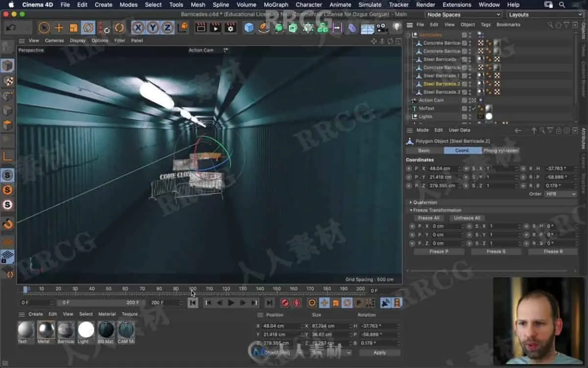
Task: Click the Freeze All button
Action: (x=429, y=218)
